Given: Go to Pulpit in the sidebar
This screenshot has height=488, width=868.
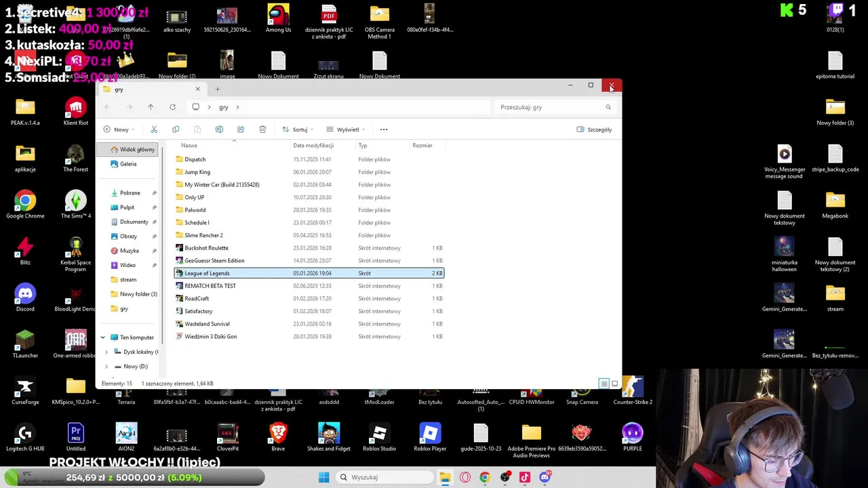Looking at the screenshot, I should [127, 207].
